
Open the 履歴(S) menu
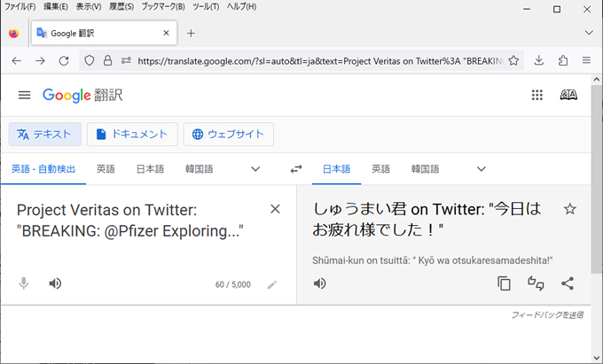(121, 6)
